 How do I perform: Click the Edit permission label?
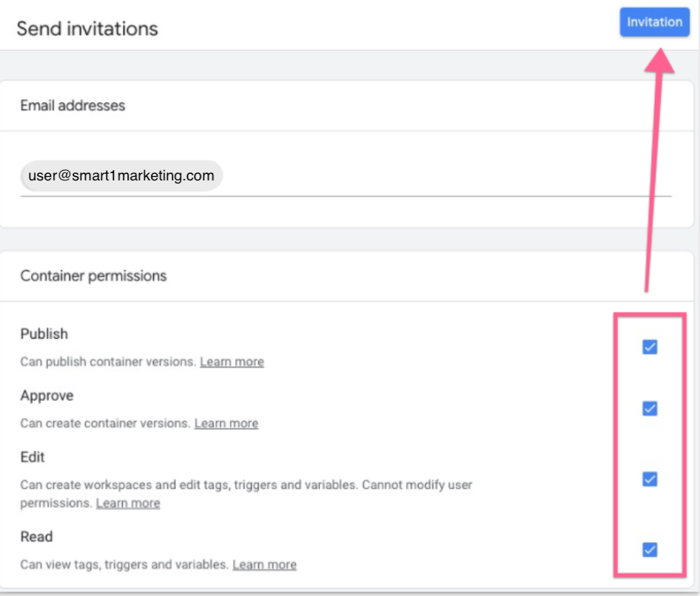(x=33, y=457)
